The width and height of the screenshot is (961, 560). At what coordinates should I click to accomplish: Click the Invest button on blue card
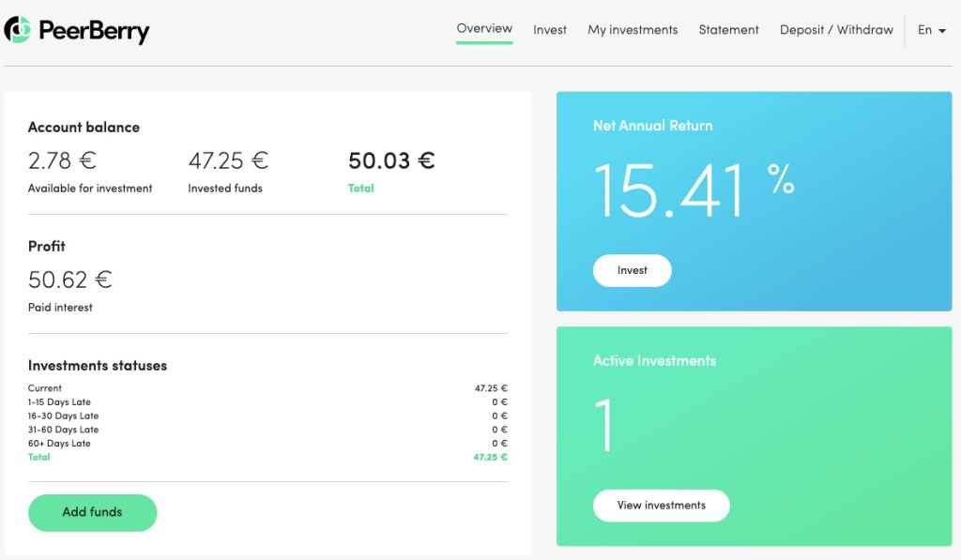(x=632, y=269)
